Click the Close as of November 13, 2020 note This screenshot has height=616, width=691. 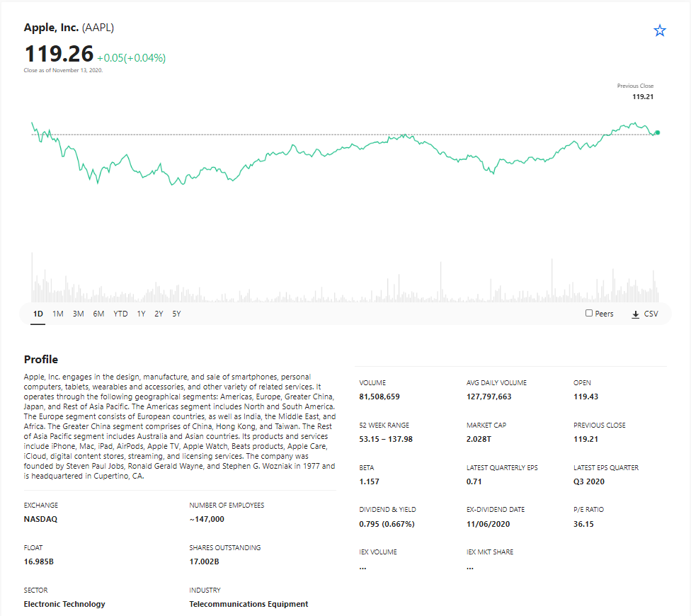coord(63,71)
